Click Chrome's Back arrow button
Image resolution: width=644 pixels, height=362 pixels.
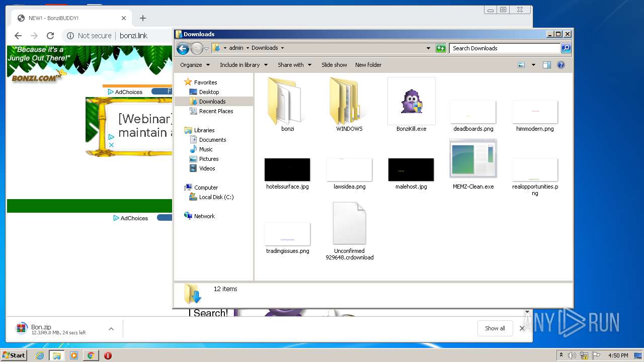[18, 36]
